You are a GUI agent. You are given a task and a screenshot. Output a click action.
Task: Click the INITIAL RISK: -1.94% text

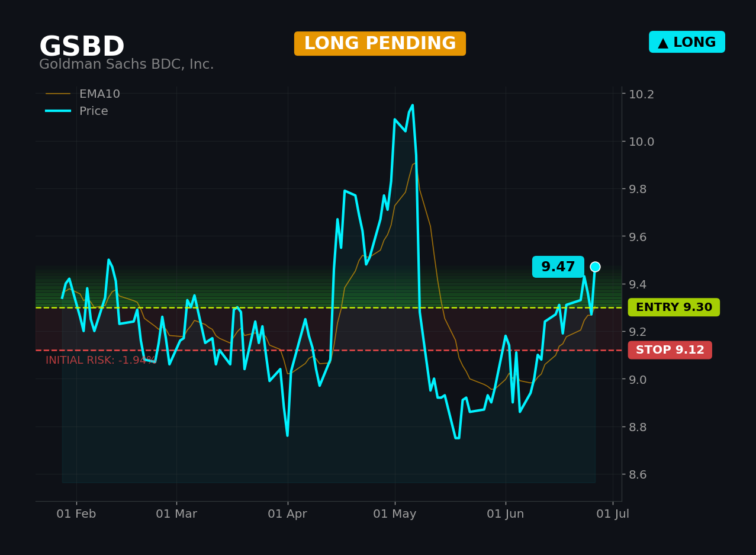[x=101, y=360]
